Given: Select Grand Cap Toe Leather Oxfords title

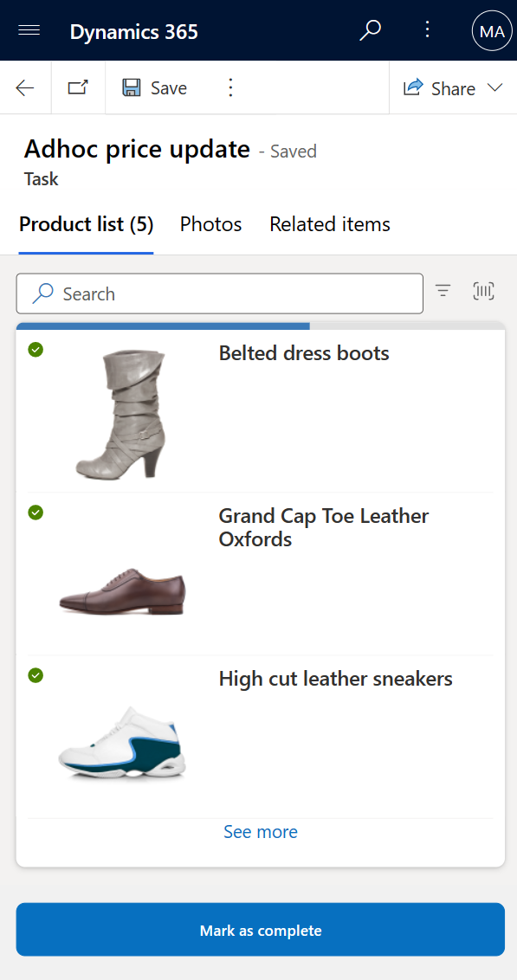Looking at the screenshot, I should (x=324, y=527).
